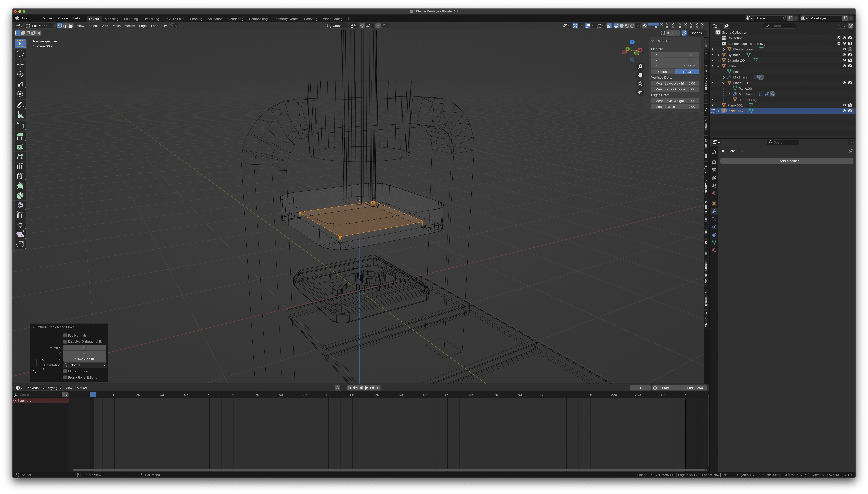Choose the Poly Build tool
Screen dimensions: 868x494
(20, 186)
